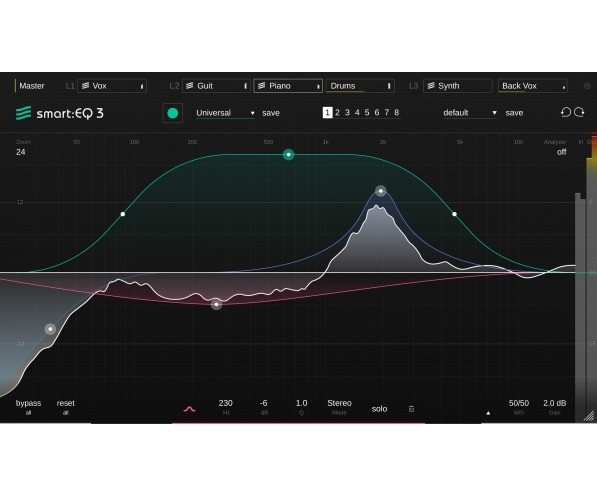Click the Vox track layers icon
The height and width of the screenshot is (497, 597).
(86, 86)
